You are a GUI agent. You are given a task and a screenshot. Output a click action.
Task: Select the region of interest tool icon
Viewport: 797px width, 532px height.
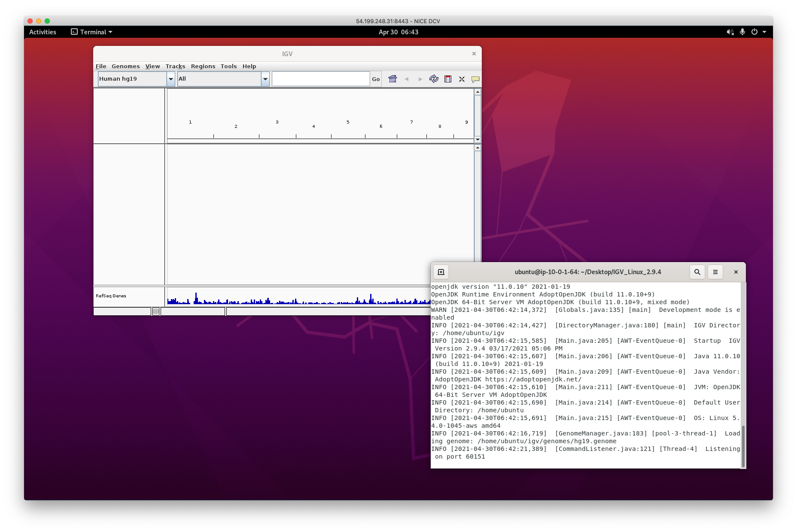448,79
